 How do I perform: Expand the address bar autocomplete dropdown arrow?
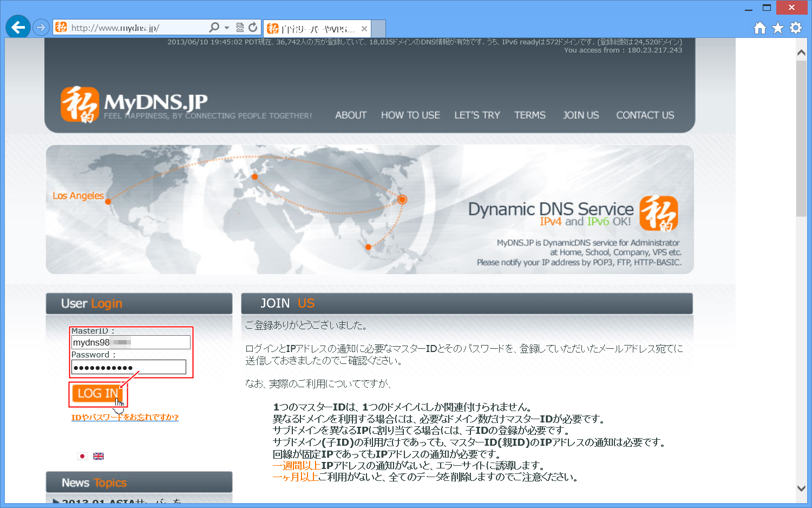(227, 28)
